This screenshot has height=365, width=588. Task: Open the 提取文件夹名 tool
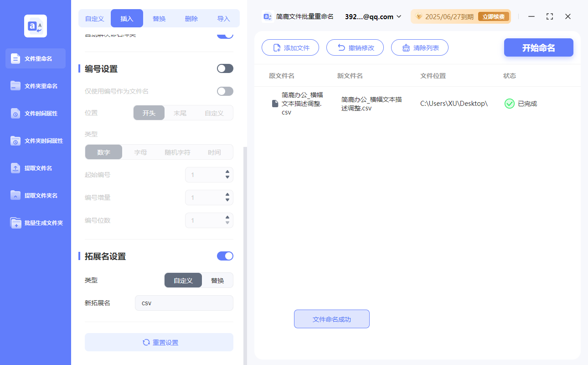(x=35, y=195)
